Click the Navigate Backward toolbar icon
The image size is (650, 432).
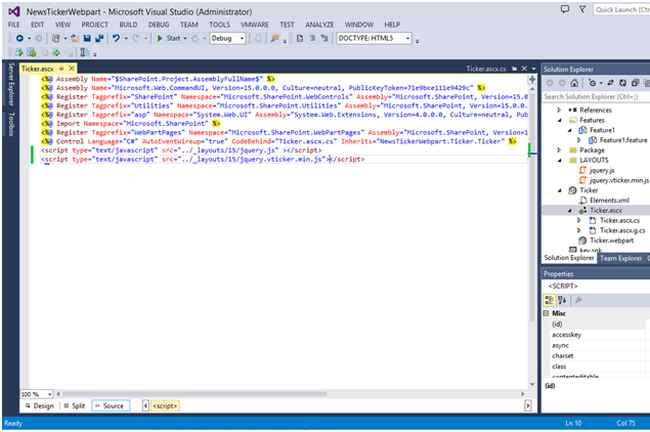(x=19, y=38)
